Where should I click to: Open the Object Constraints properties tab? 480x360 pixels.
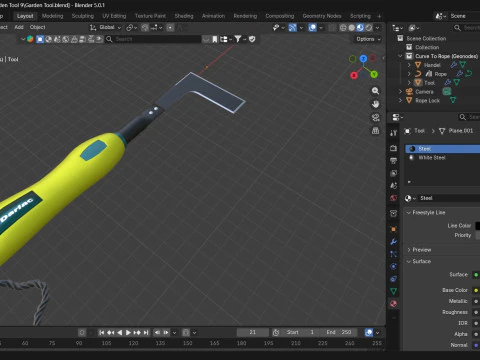tap(393, 279)
